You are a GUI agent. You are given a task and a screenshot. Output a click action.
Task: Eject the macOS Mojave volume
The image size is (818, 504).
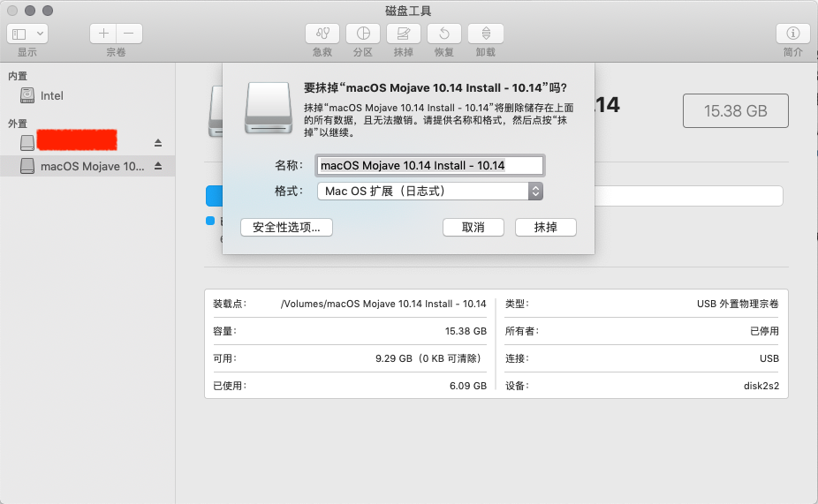[x=158, y=166]
